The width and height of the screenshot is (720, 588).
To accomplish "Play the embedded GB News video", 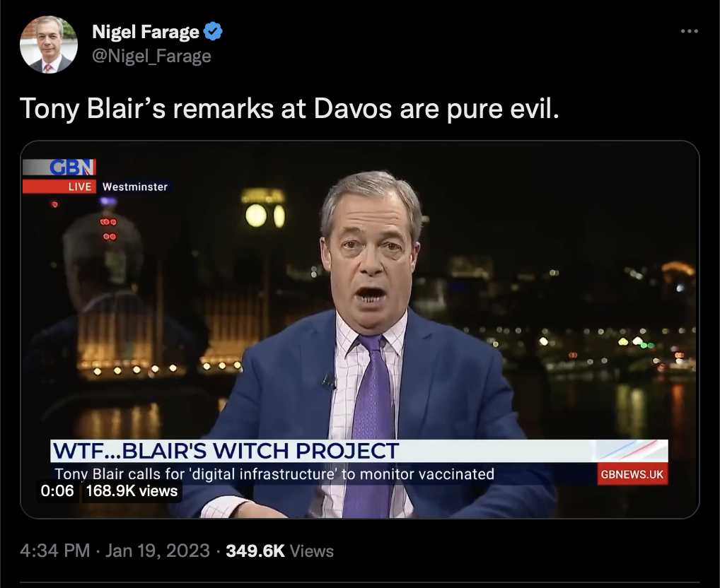I will coord(359,329).
